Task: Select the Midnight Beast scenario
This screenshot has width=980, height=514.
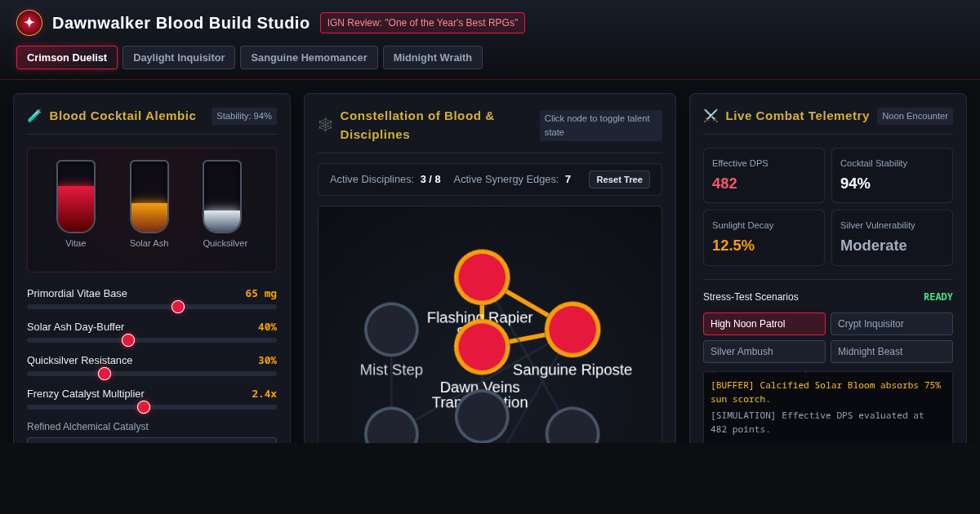Action: point(892,352)
